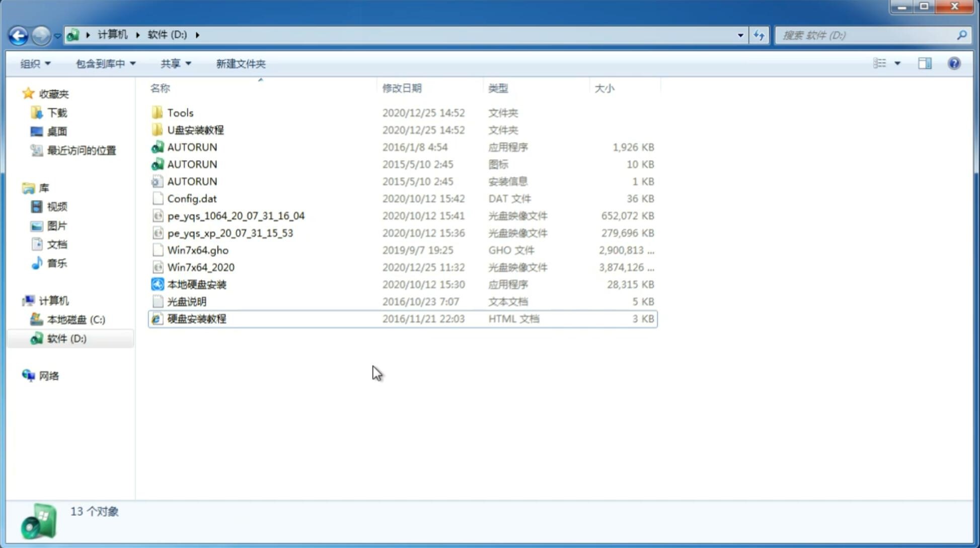Select 新建文件夹 button
Image resolution: width=980 pixels, height=548 pixels.
tap(241, 63)
